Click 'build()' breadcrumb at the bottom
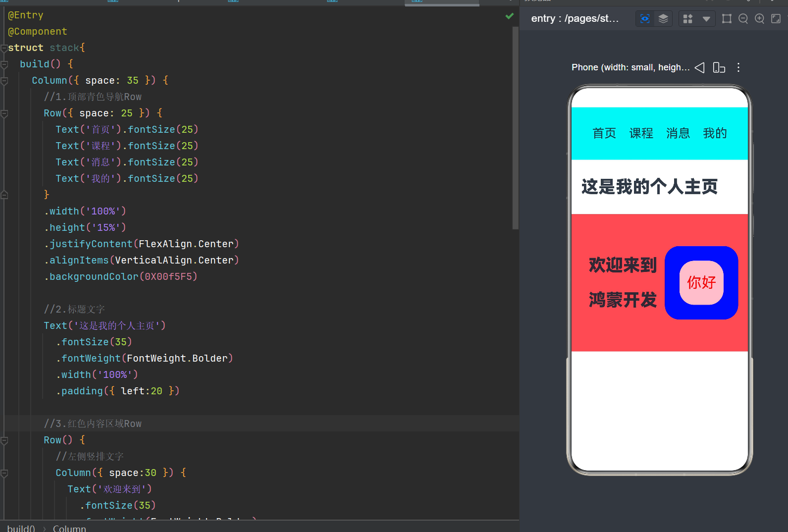788x532 pixels. (21, 528)
